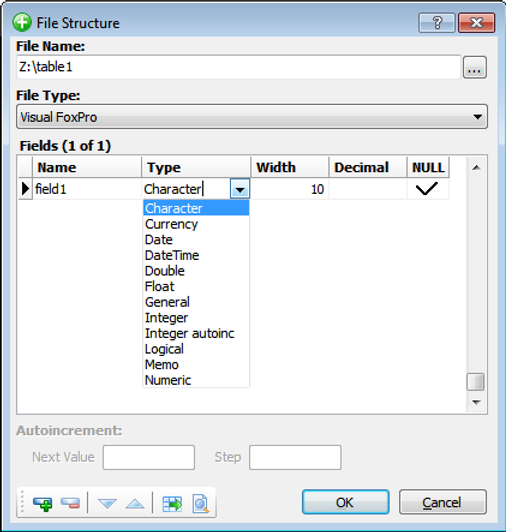Image resolution: width=506 pixels, height=532 pixels.
Task: Click the green plus File Structure title icon
Action: pyautogui.click(x=22, y=23)
